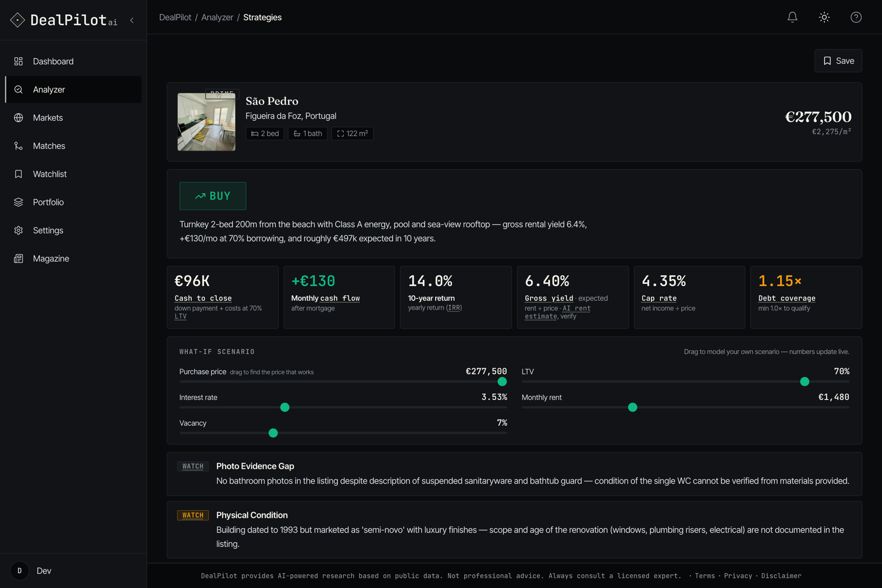Open notifications bell
882x588 pixels.
(x=792, y=17)
